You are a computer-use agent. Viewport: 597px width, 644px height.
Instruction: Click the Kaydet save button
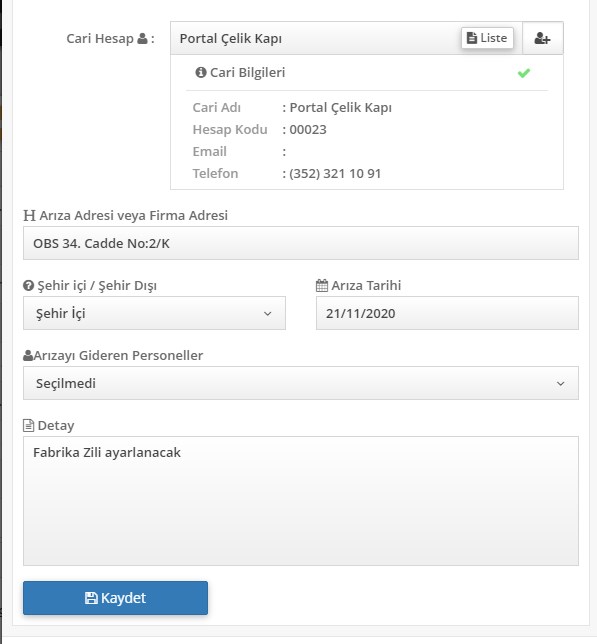pos(115,598)
